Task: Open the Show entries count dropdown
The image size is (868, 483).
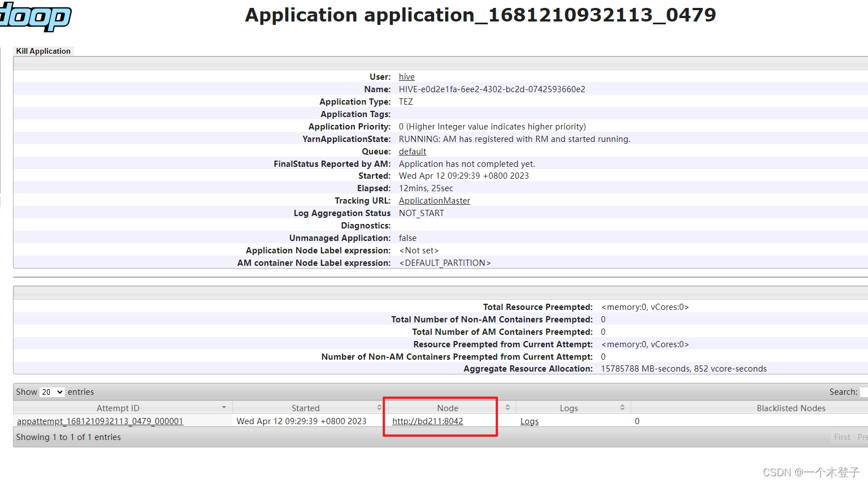Action: click(x=52, y=392)
